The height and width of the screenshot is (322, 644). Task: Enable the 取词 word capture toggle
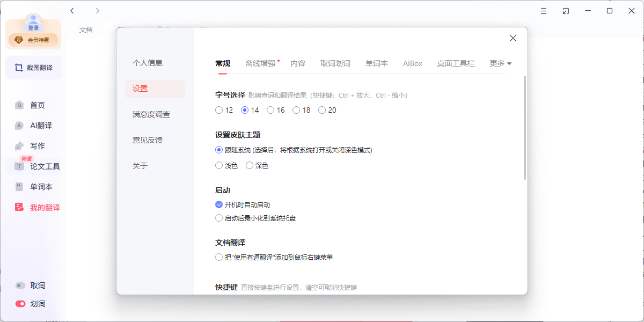[20, 285]
